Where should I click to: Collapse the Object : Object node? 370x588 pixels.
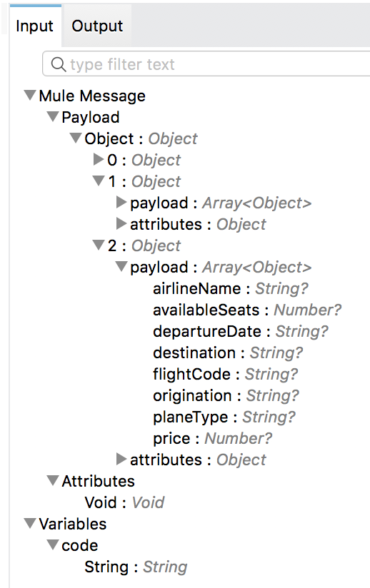coord(76,138)
